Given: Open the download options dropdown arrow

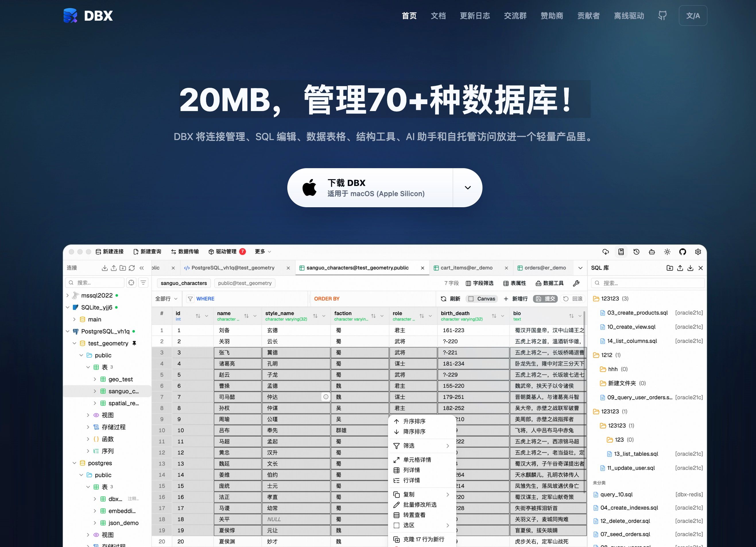Looking at the screenshot, I should click(x=468, y=188).
